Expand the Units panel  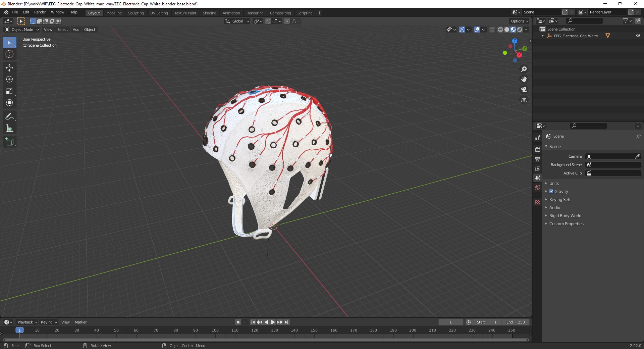[x=554, y=183]
